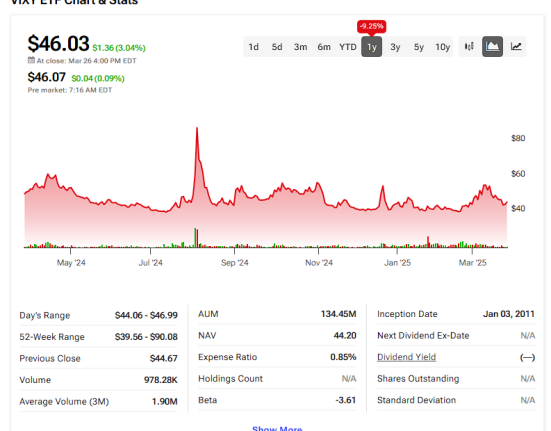Open the Dividend Yield link
The height and width of the screenshot is (431, 551).
point(406,357)
